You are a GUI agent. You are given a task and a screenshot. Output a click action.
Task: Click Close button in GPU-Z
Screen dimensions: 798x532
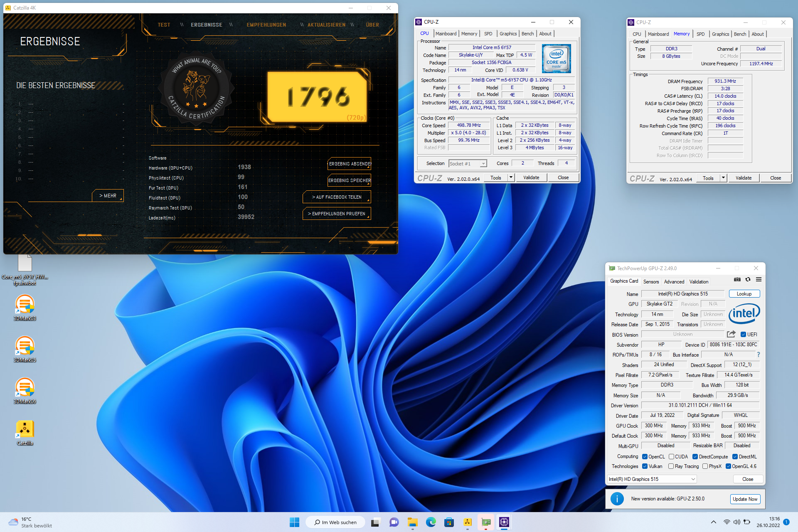tap(748, 479)
